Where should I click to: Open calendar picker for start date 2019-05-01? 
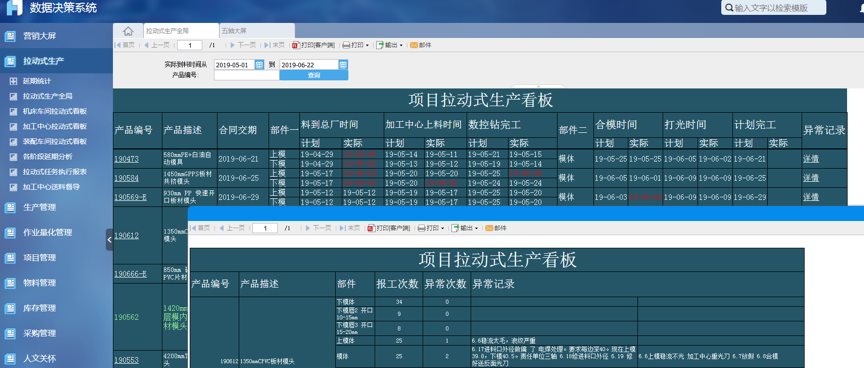260,64
